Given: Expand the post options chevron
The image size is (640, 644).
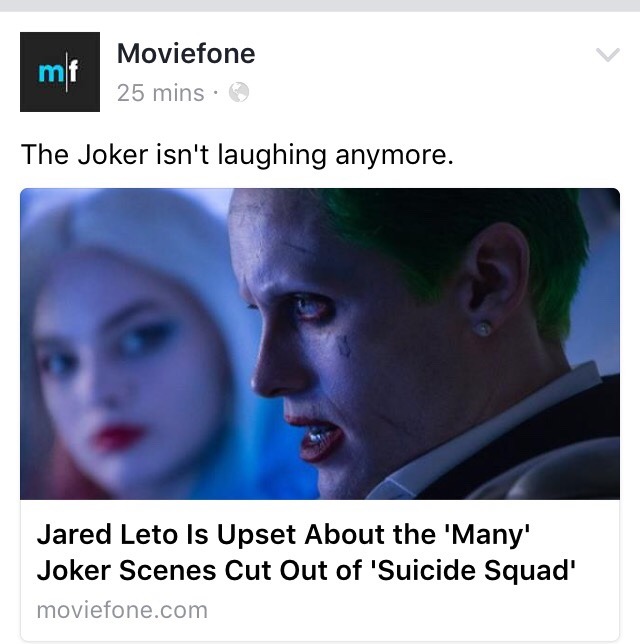Looking at the screenshot, I should click(x=607, y=56).
